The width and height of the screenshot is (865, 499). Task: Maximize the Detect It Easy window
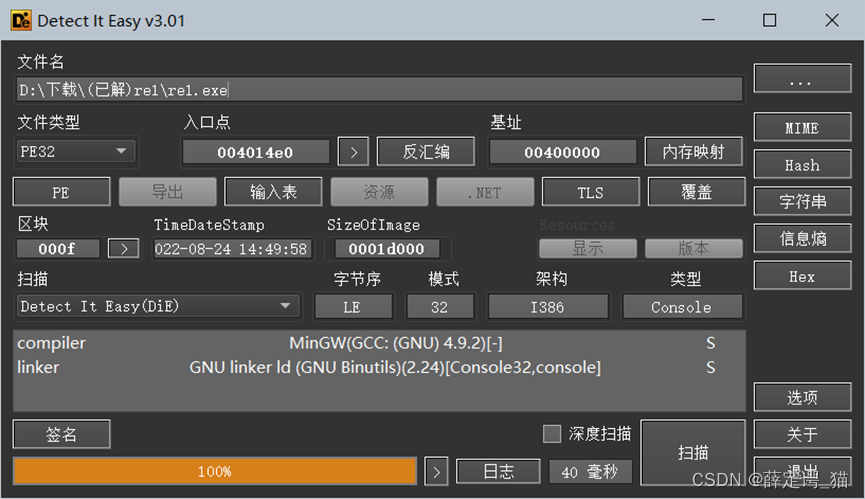pos(770,20)
